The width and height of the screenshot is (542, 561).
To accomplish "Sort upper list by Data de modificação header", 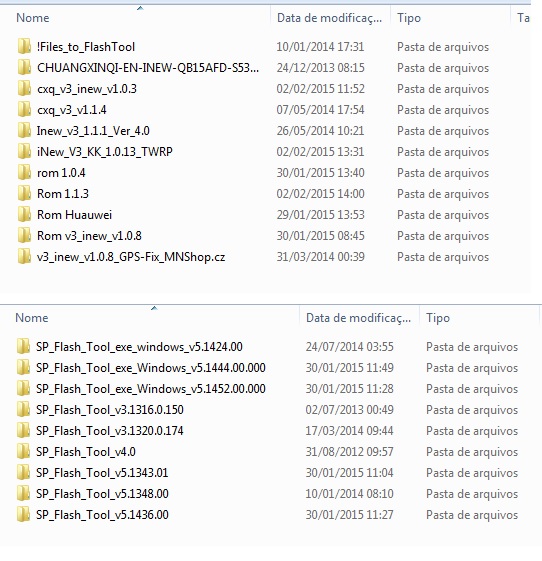I will (x=329, y=18).
